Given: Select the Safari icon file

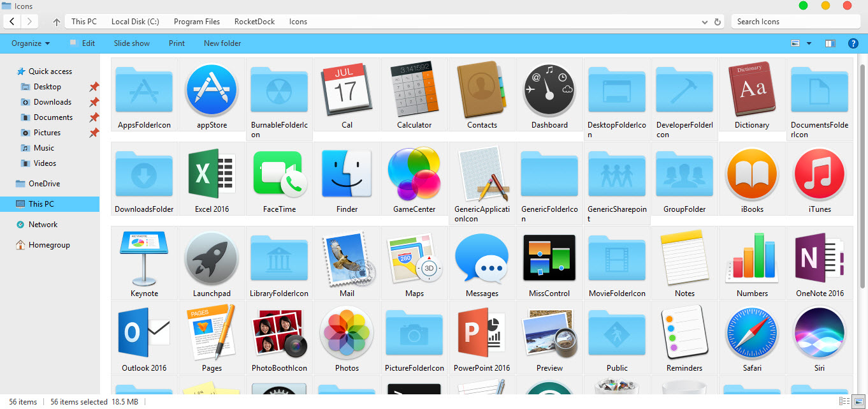Looking at the screenshot, I should [752, 333].
